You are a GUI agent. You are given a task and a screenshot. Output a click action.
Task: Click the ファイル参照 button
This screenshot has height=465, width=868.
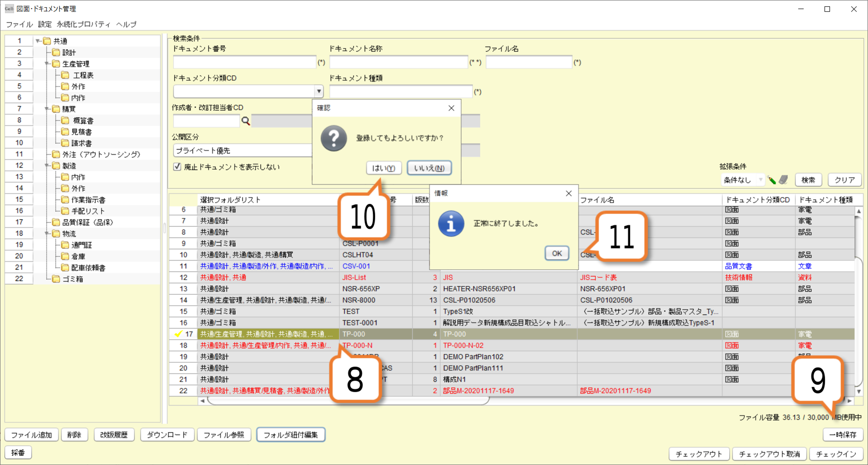point(224,435)
